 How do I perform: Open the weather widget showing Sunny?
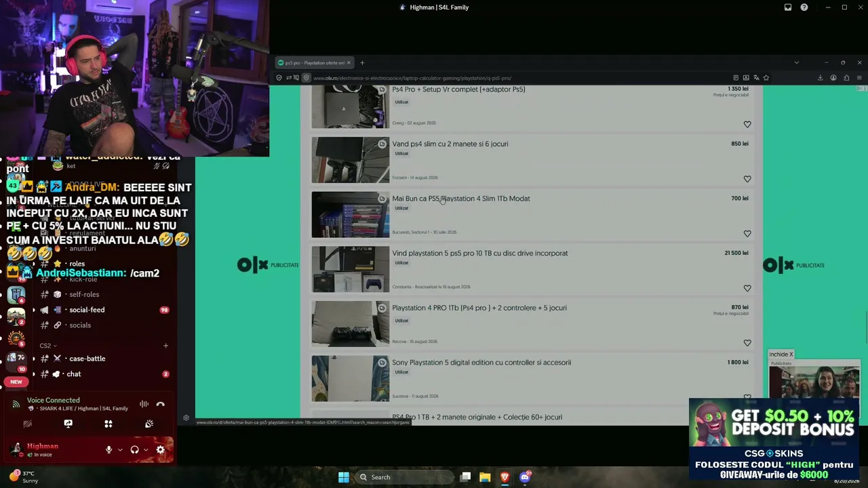click(24, 477)
